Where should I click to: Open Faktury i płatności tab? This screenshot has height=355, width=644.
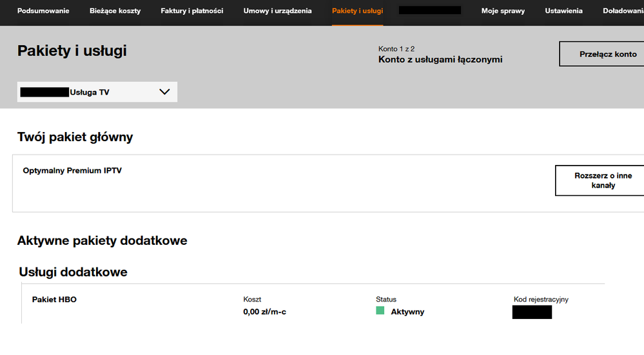(x=192, y=11)
